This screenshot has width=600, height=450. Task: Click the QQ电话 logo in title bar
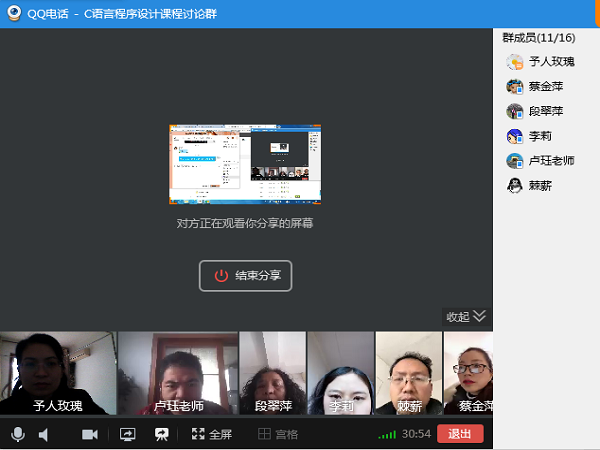[x=14, y=13]
